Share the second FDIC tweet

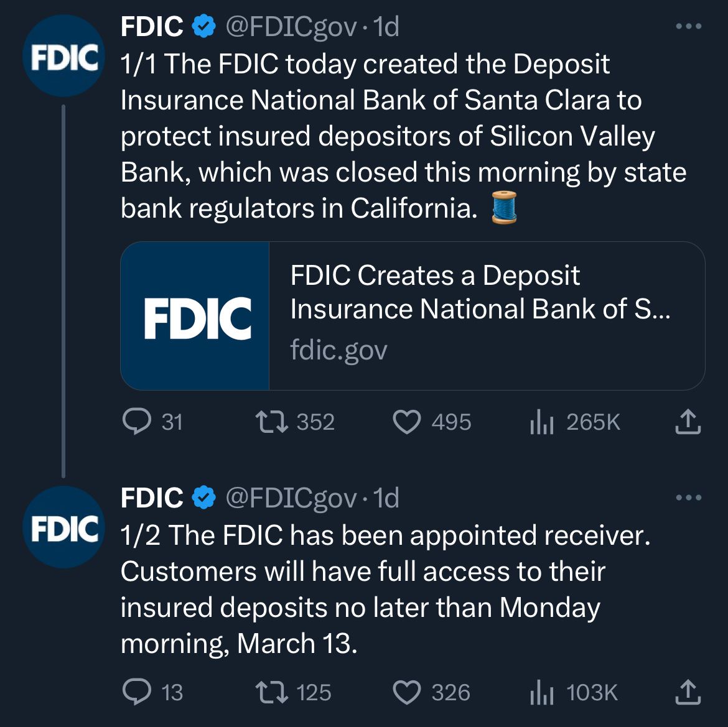[688, 692]
